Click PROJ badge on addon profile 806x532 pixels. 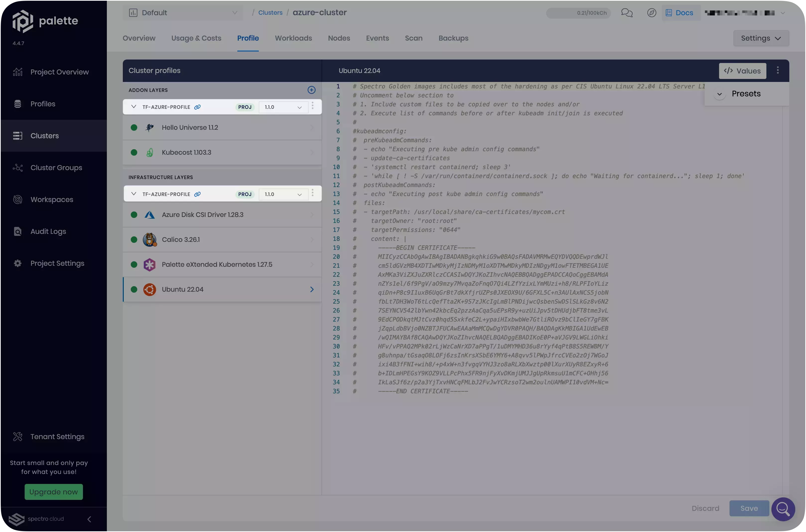245,107
